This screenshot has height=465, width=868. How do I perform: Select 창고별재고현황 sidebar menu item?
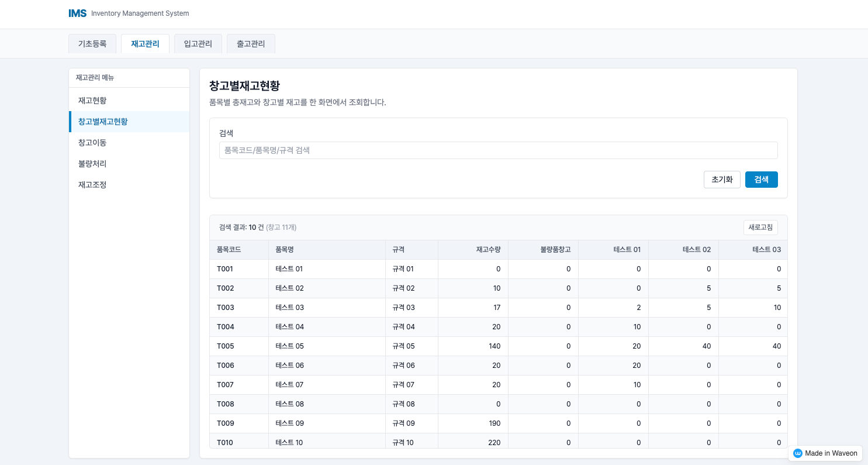[x=103, y=122]
